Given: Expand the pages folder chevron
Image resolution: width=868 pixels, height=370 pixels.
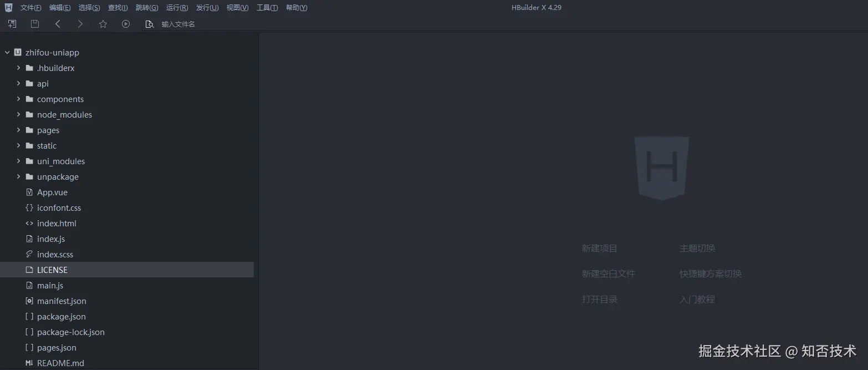Looking at the screenshot, I should pyautogui.click(x=18, y=130).
